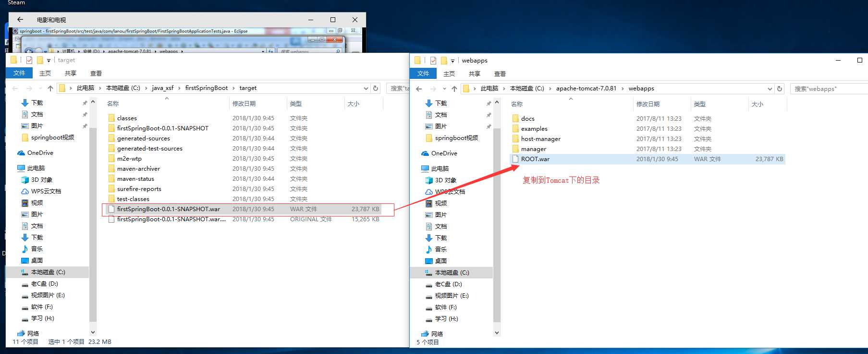
Task: Click search box in webapps window
Action: coord(829,89)
